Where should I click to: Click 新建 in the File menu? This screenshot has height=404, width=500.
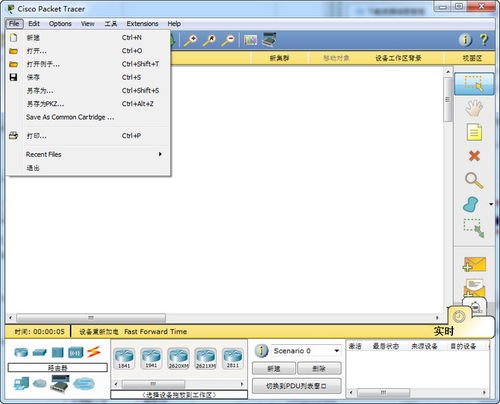coord(88,37)
